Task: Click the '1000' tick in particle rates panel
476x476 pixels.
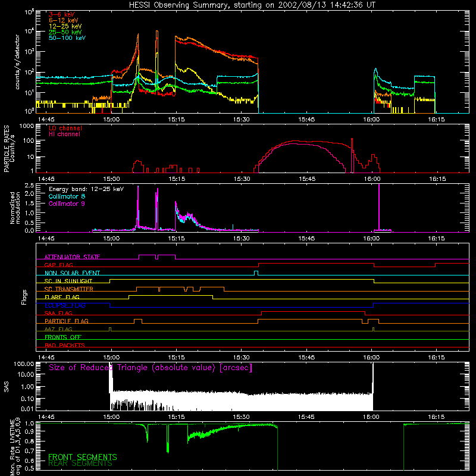Action: pyautogui.click(x=26, y=126)
